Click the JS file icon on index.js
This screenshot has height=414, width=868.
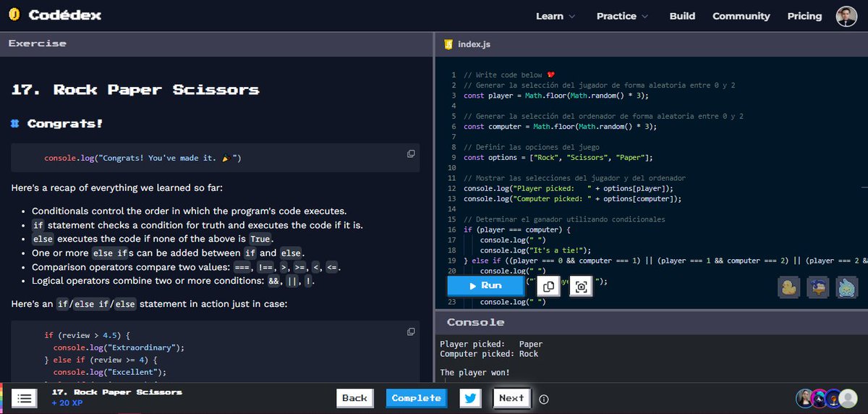click(x=448, y=44)
